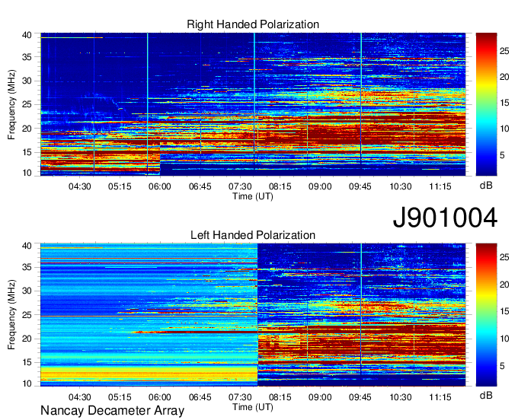518x420 pixels.
Task: Click the 05:15 time tick on bottom plot
Action: point(120,397)
